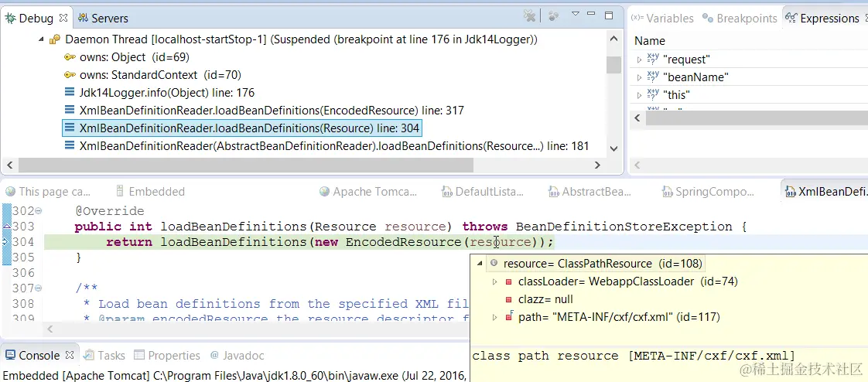The image size is (868, 382).
Task: Close the Debug tab via its X
Action: [63, 19]
